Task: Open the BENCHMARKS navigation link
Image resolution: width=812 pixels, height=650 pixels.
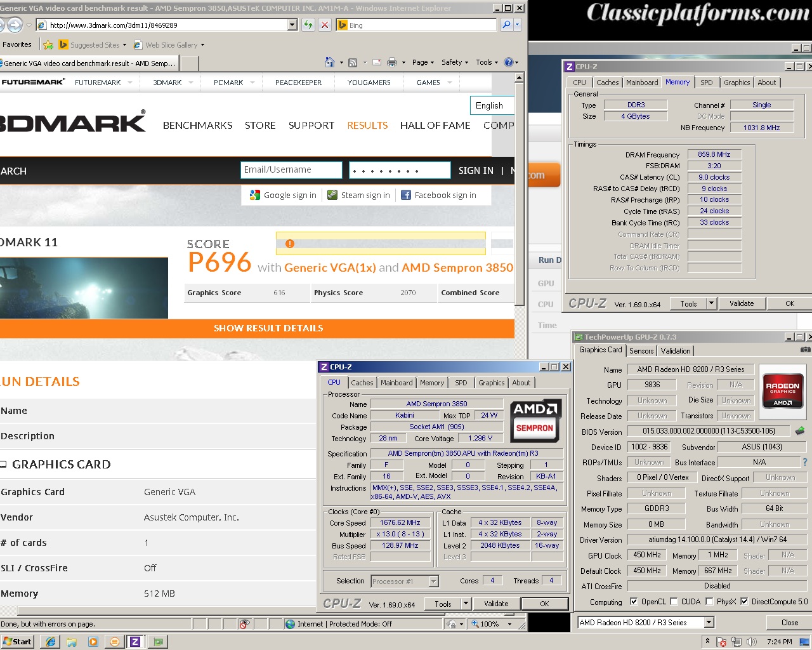Action: click(x=198, y=126)
